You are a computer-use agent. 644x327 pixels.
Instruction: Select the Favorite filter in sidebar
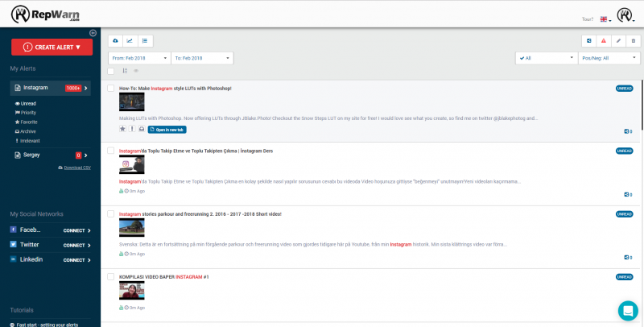(26, 122)
